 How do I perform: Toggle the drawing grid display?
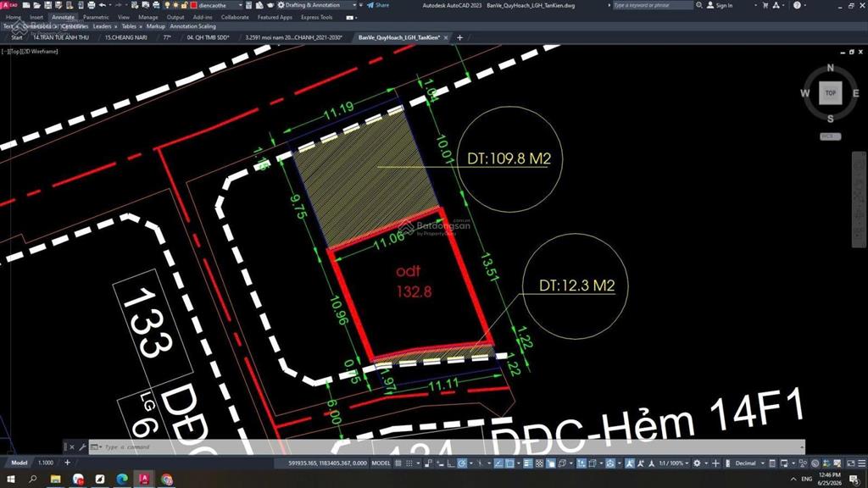pos(398,463)
